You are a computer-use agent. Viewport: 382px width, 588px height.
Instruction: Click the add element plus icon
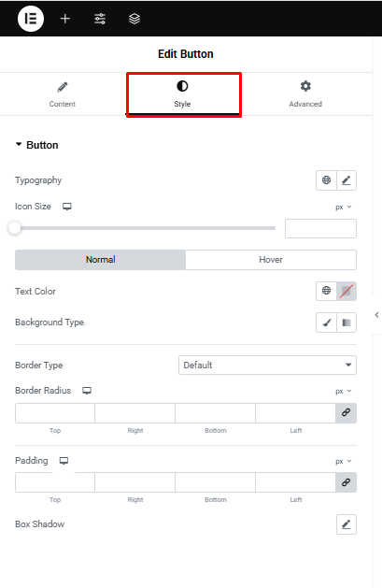pyautogui.click(x=65, y=19)
